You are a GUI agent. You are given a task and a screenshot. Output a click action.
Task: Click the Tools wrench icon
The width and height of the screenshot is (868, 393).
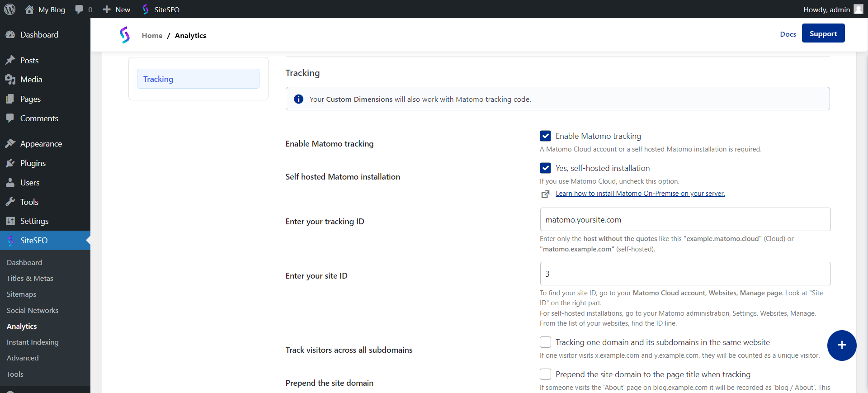(10, 202)
